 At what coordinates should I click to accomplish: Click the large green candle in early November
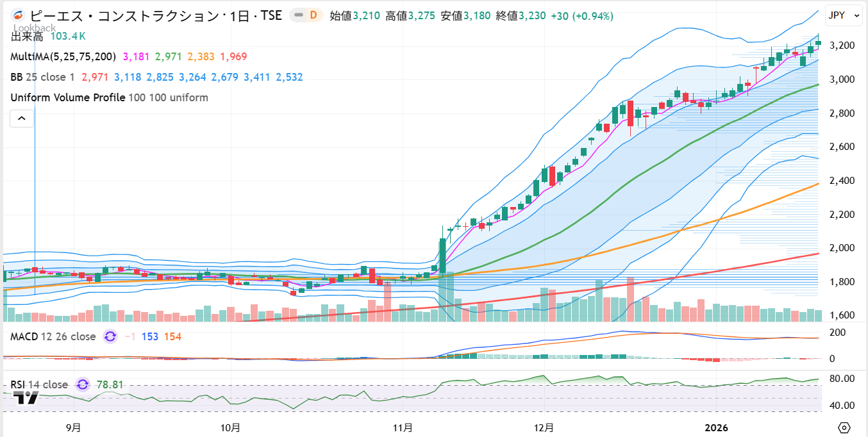tap(442, 255)
